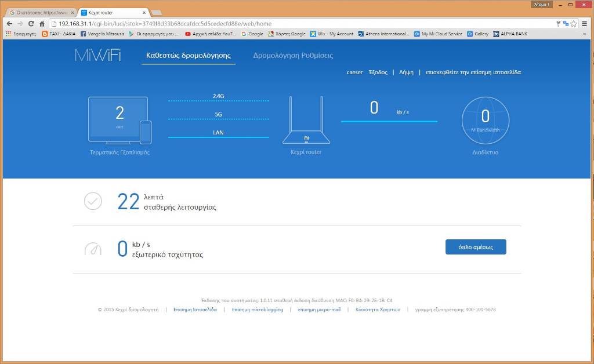Open the Chrome hamburger menu
594x364 pixels.
tap(584, 24)
